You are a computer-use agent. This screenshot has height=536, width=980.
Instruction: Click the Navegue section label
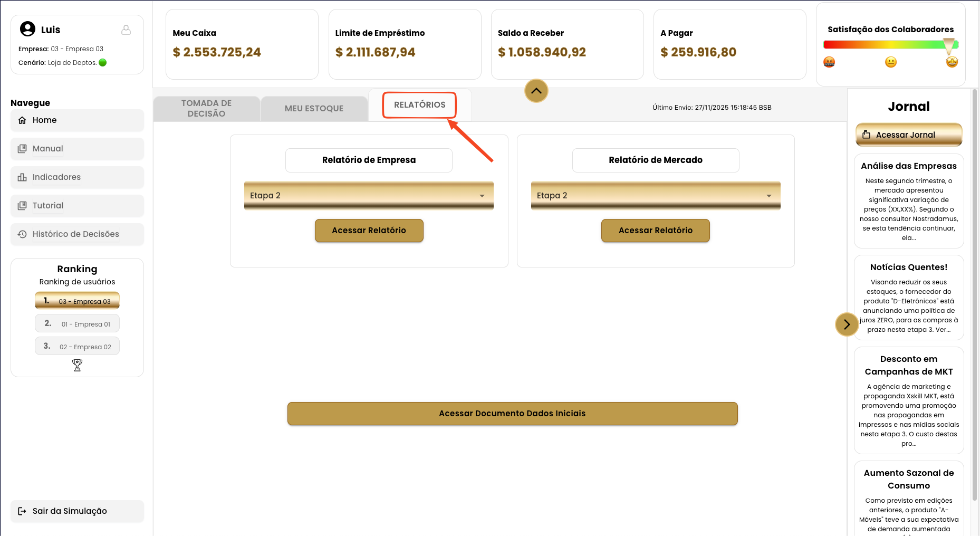30,103
